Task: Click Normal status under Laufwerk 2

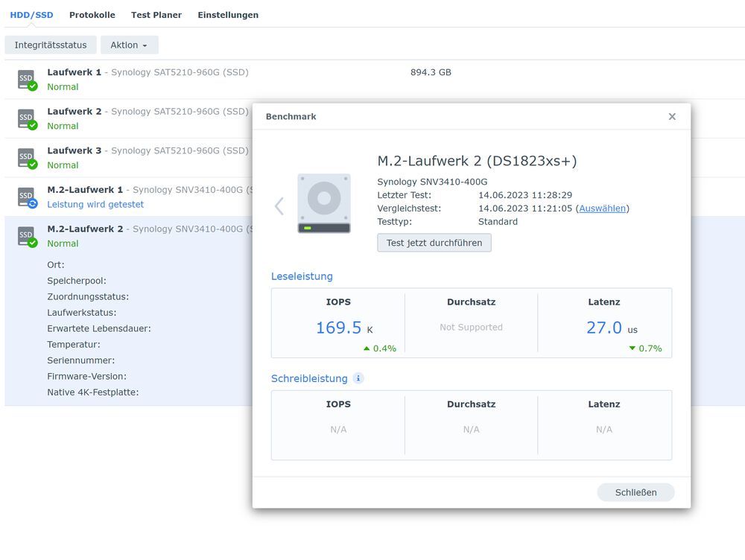Action: tap(63, 126)
